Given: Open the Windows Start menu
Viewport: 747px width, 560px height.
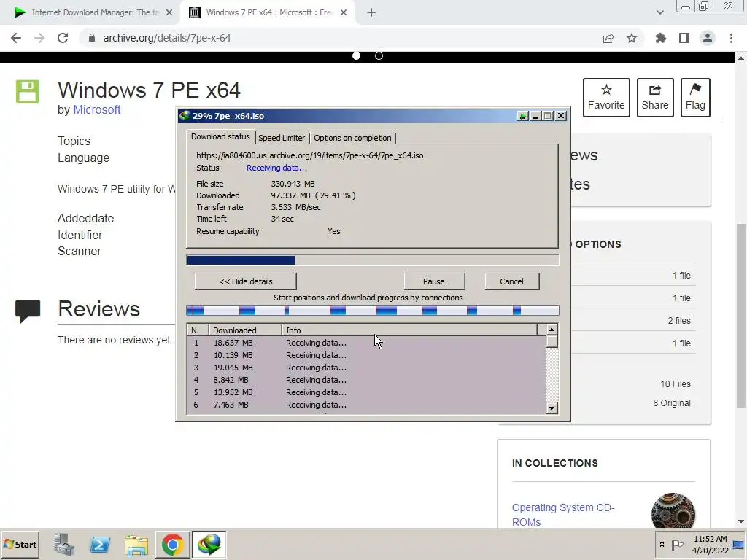Looking at the screenshot, I should [20, 544].
